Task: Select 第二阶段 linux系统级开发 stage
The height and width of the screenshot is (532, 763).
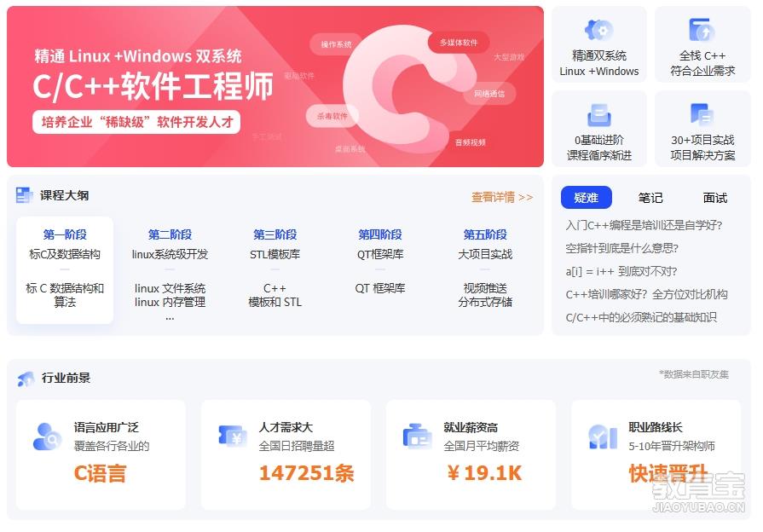Action: click(170, 270)
